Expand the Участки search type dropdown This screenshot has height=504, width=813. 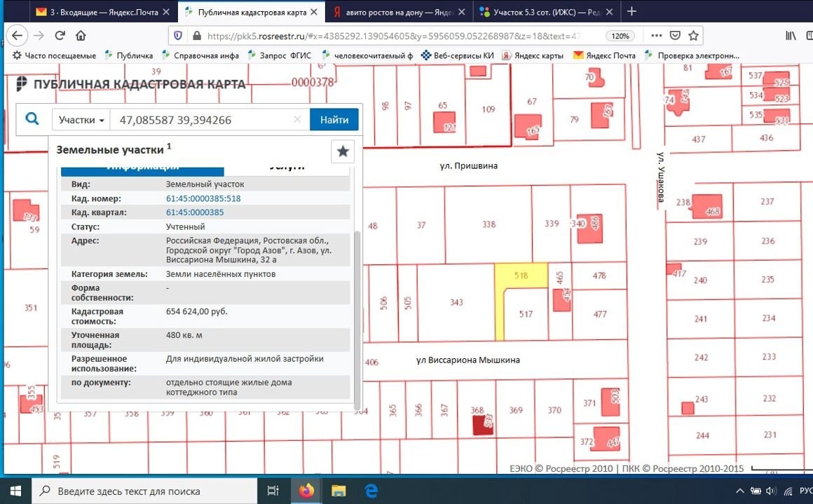[82, 120]
